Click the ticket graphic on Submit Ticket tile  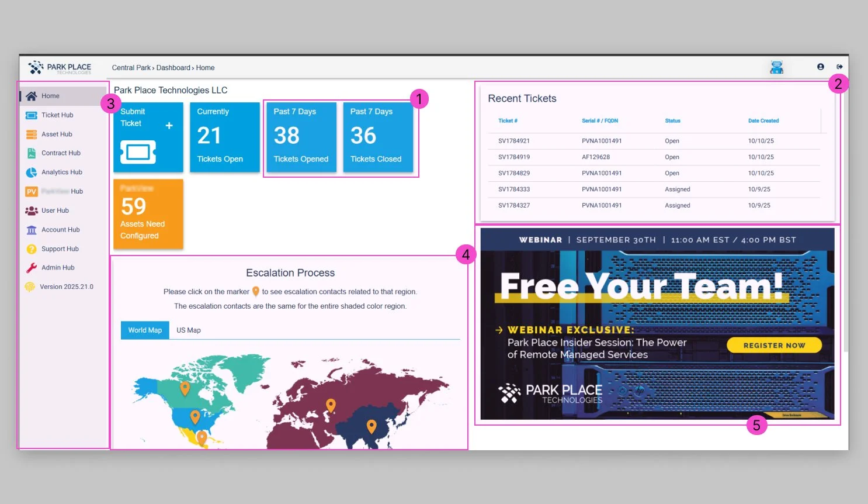coord(138,152)
